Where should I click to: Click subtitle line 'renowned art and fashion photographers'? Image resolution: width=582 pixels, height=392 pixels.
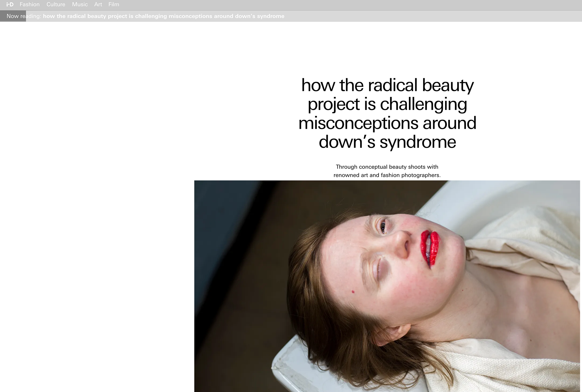point(387,175)
